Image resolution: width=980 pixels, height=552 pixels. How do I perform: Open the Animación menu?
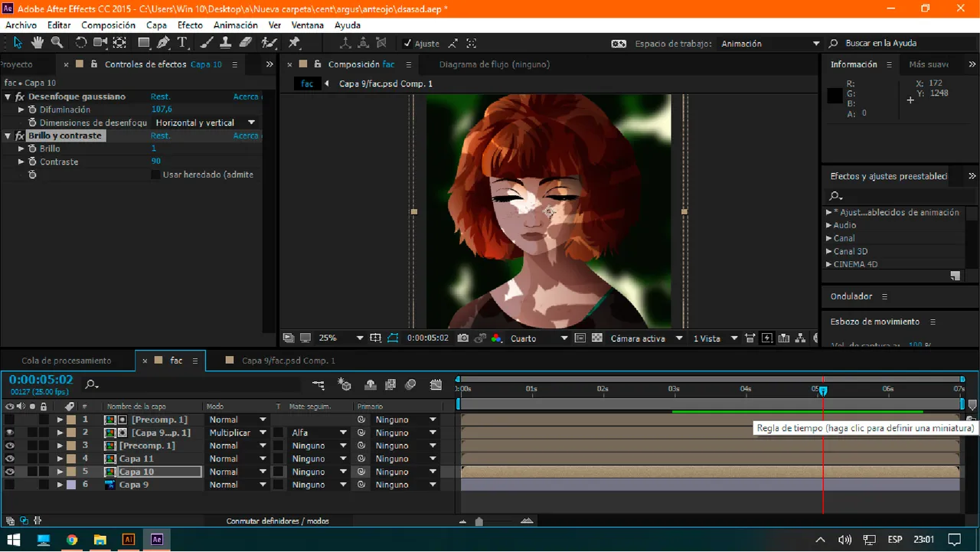[235, 25]
